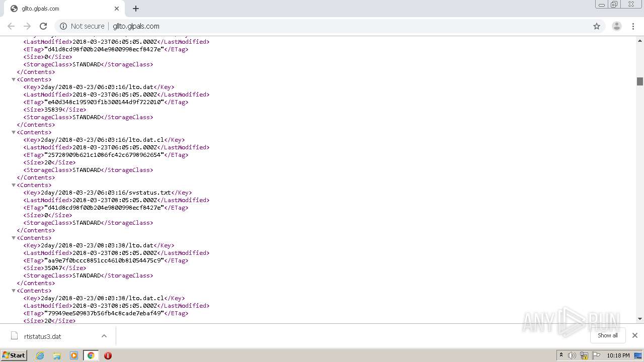This screenshot has width=644, height=362.
Task: Click LastModified 2018-03-23T08:05:05.000Z under svstatus.txt
Action: [x=115, y=200]
